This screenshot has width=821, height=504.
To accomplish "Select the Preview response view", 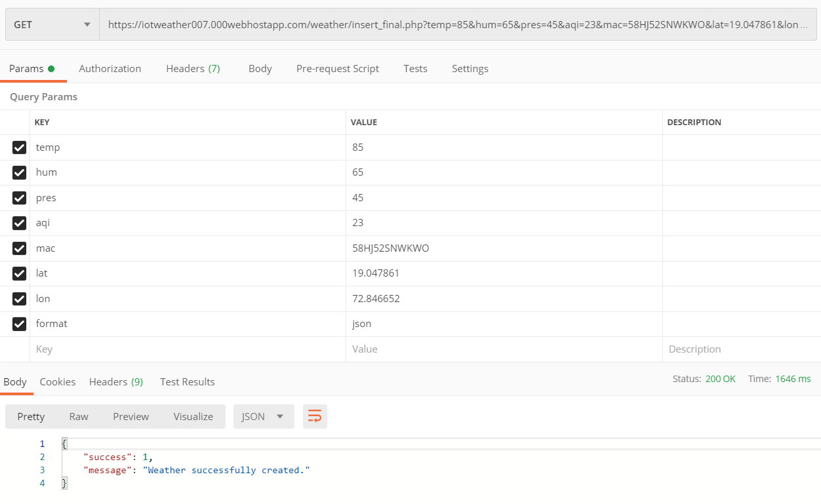I will (x=130, y=417).
